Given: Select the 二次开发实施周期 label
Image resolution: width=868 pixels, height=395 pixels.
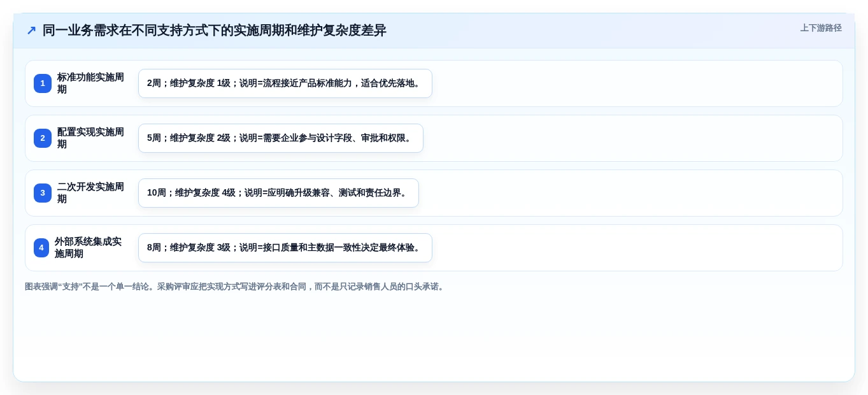Looking at the screenshot, I should pyautogui.click(x=91, y=193).
